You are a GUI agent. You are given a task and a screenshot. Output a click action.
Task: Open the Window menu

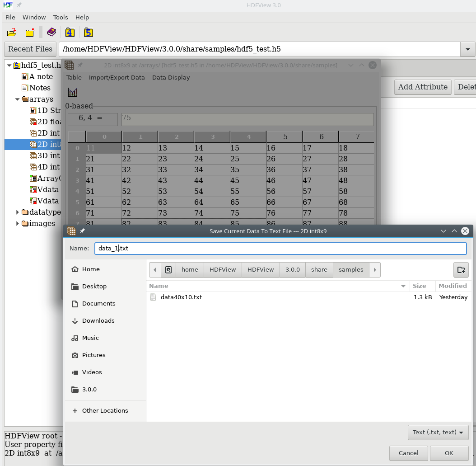[34, 17]
